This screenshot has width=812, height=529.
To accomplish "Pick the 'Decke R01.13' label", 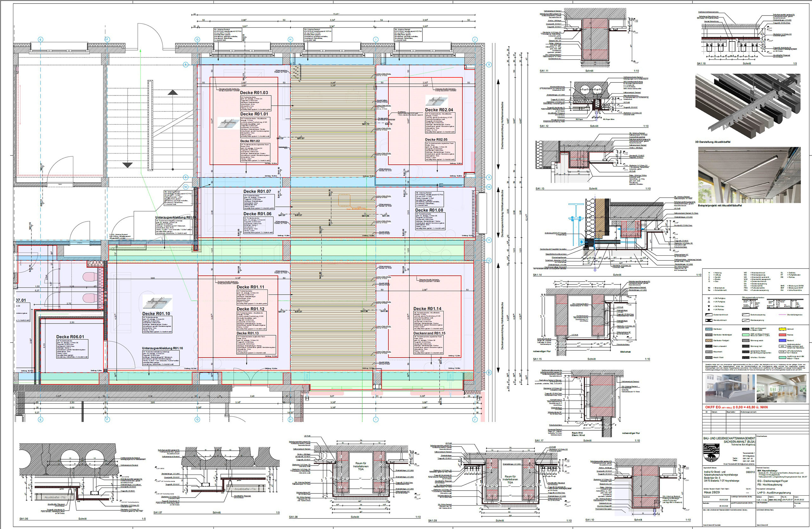I will (x=248, y=333).
